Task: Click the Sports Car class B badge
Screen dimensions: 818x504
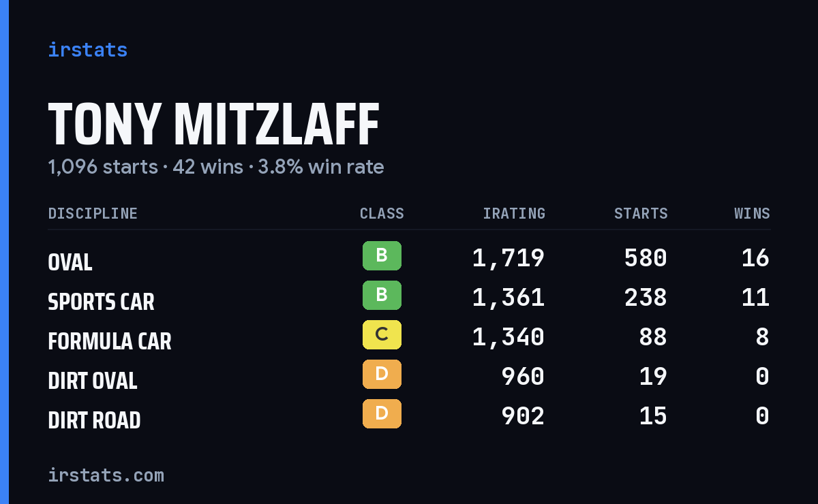Action: tap(382, 296)
